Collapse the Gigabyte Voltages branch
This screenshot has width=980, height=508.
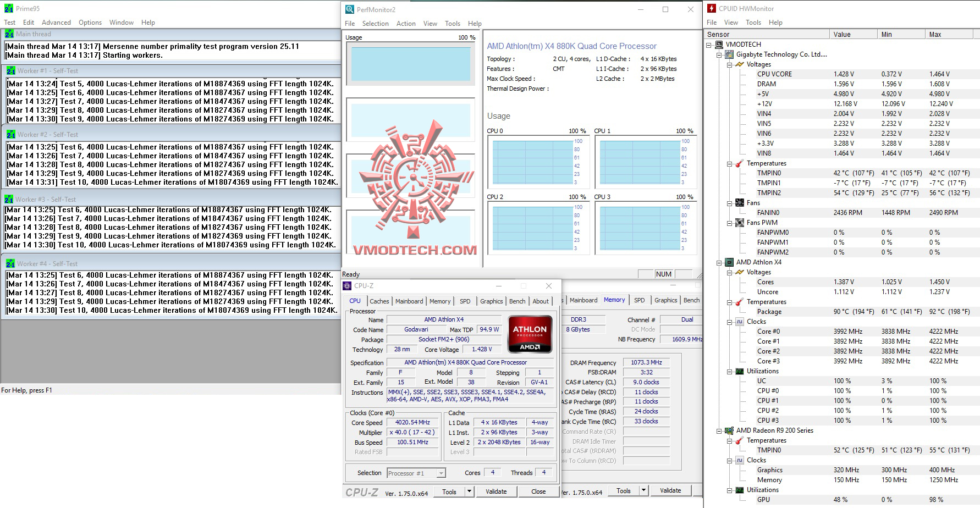(x=730, y=64)
